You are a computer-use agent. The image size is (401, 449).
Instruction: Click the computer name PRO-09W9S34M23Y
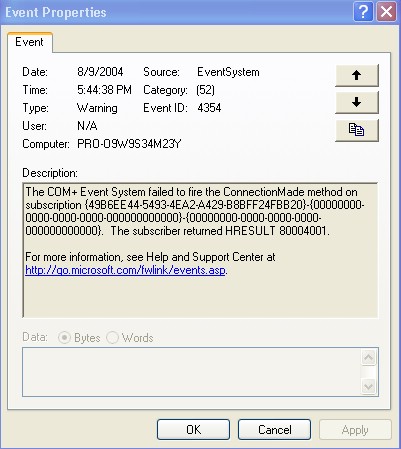(129, 144)
